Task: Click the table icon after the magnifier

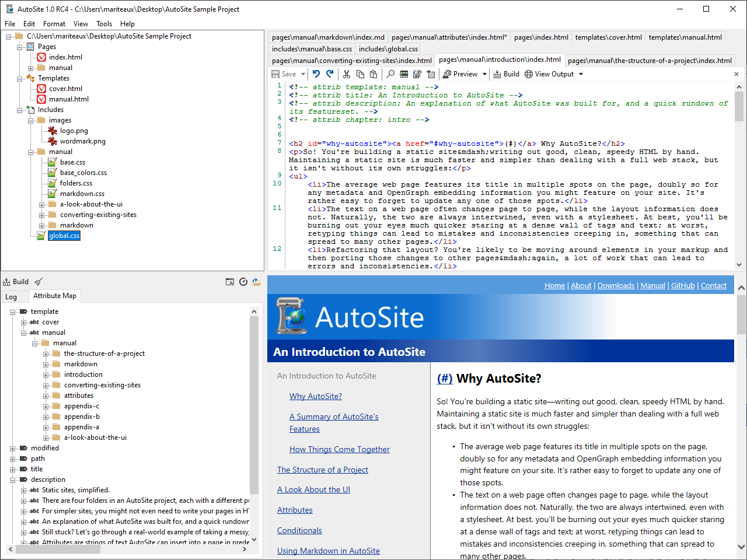Action: coord(404,74)
